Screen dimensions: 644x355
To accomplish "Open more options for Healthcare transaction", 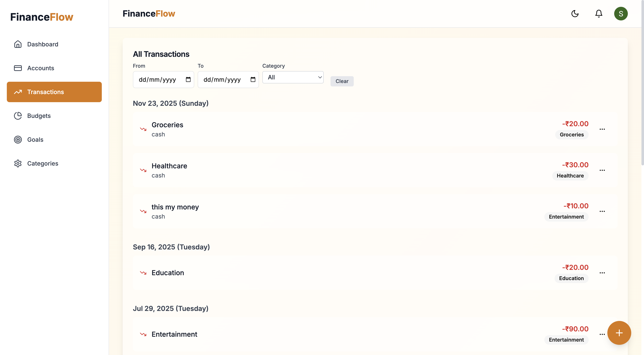I will click(602, 170).
